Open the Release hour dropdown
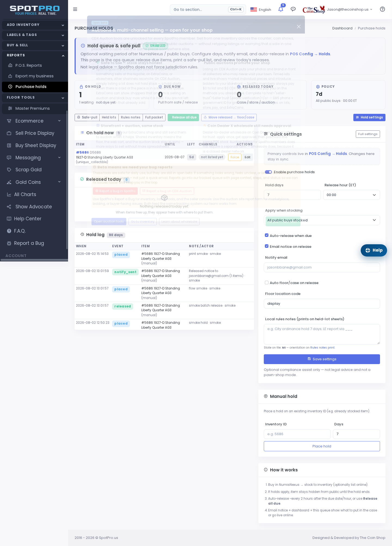 tap(351, 195)
